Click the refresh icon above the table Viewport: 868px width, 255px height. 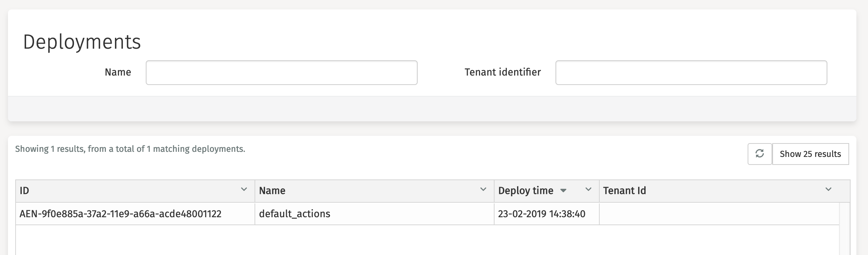click(760, 154)
